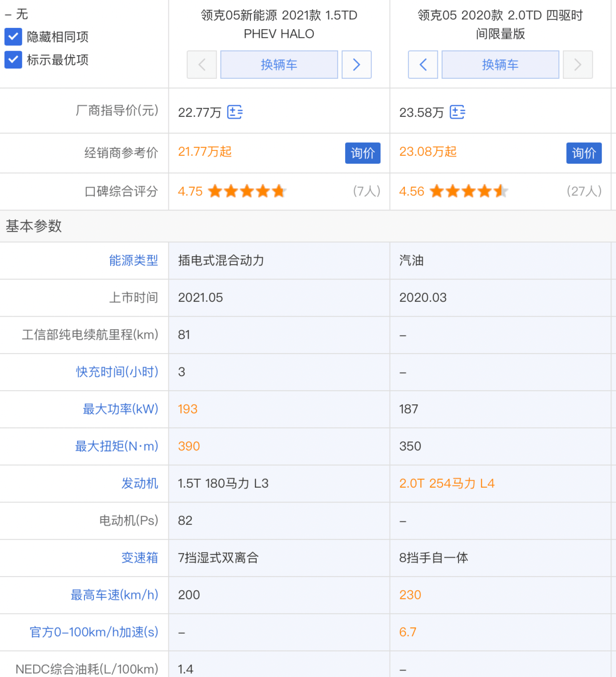Open price calculator icon beside 22.77万
Image resolution: width=616 pixels, height=677 pixels.
point(234,112)
